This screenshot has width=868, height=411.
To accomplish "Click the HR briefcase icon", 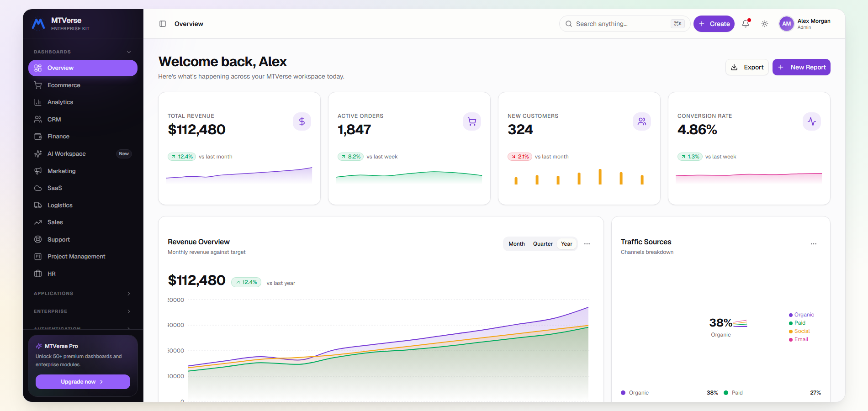I will (x=38, y=274).
